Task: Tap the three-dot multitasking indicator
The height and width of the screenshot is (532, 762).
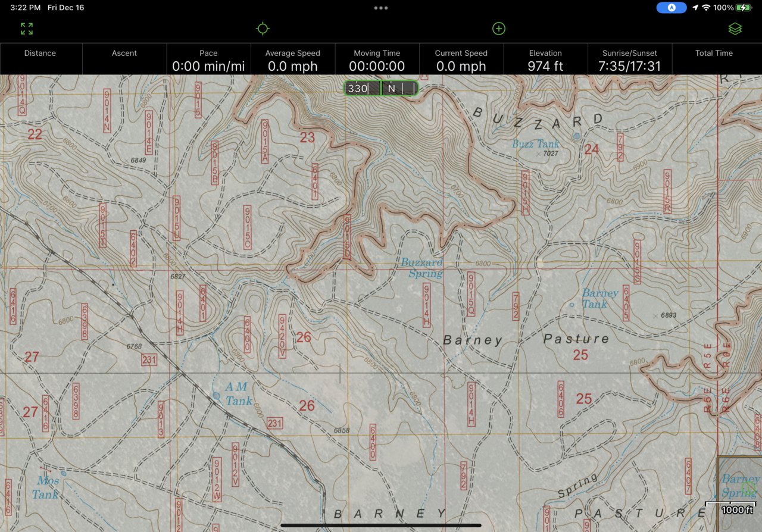Action: click(381, 8)
